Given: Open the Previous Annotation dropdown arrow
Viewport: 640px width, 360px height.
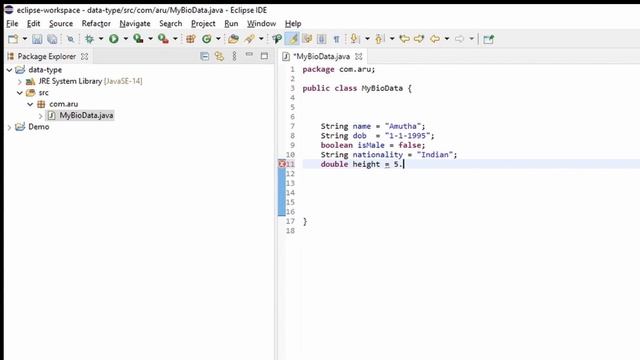Looking at the screenshot, I should point(392,39).
